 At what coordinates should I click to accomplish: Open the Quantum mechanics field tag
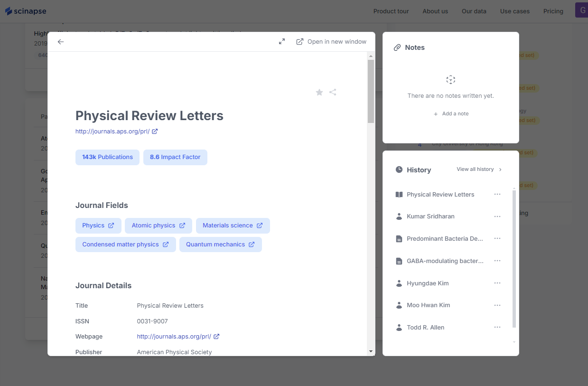221,245
